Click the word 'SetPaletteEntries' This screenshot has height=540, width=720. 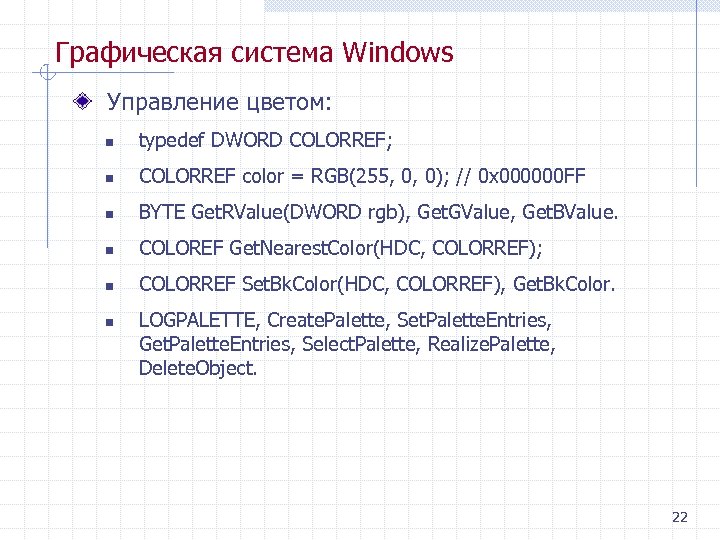click(x=473, y=321)
